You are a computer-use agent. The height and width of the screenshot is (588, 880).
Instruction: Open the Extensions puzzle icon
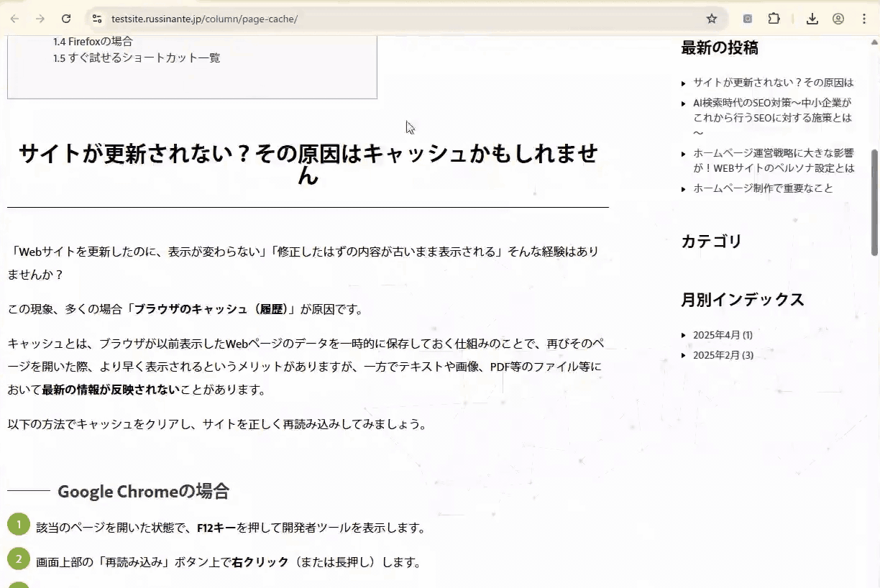[x=774, y=19]
